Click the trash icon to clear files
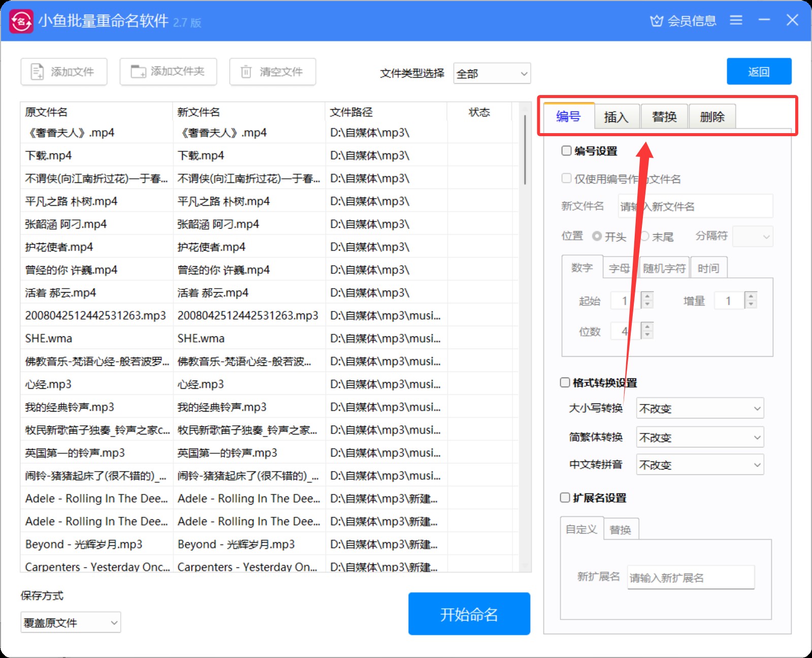This screenshot has width=812, height=658. [x=246, y=72]
